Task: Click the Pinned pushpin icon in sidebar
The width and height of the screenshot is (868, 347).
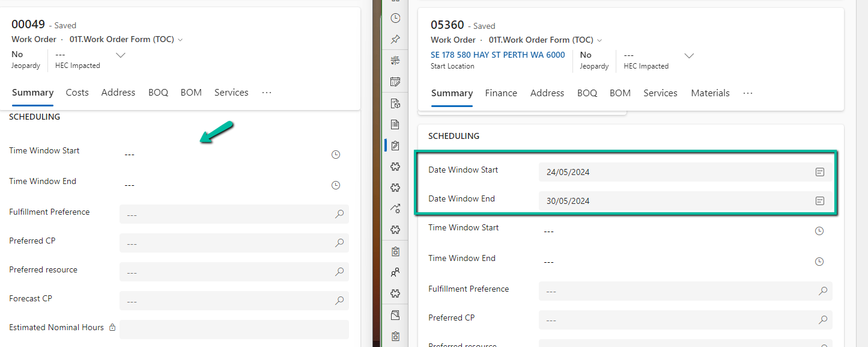Action: tap(395, 39)
